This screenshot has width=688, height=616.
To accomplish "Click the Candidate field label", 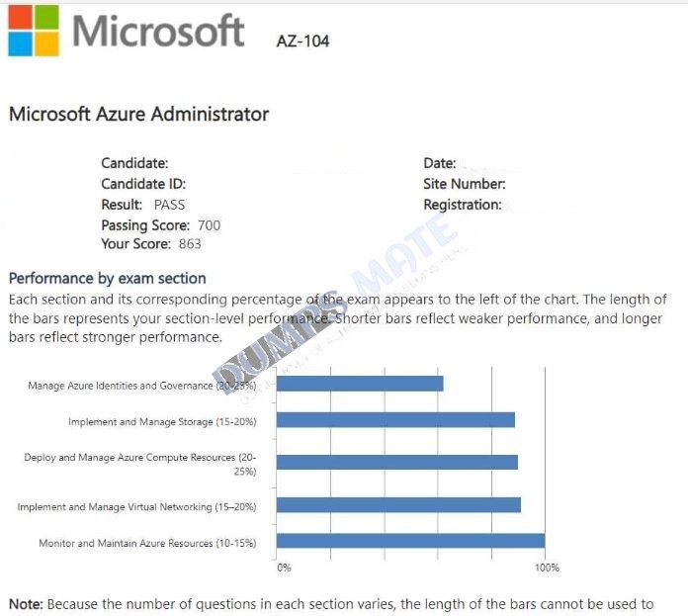I will tap(134, 163).
